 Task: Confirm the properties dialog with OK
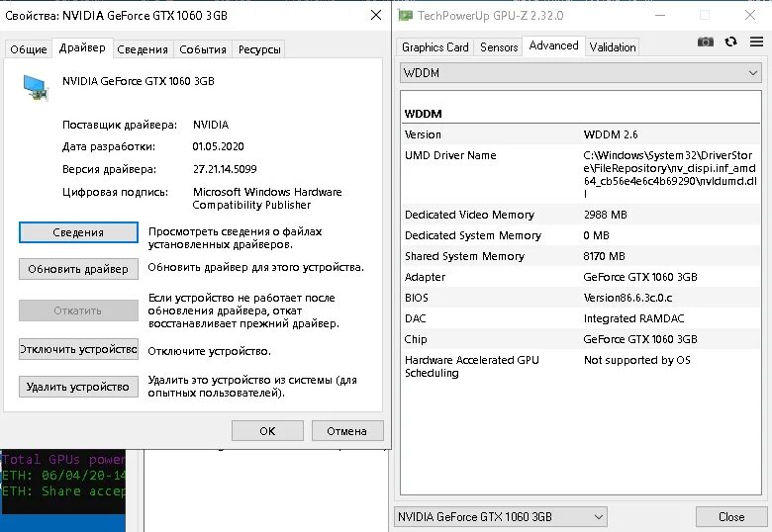click(x=267, y=431)
